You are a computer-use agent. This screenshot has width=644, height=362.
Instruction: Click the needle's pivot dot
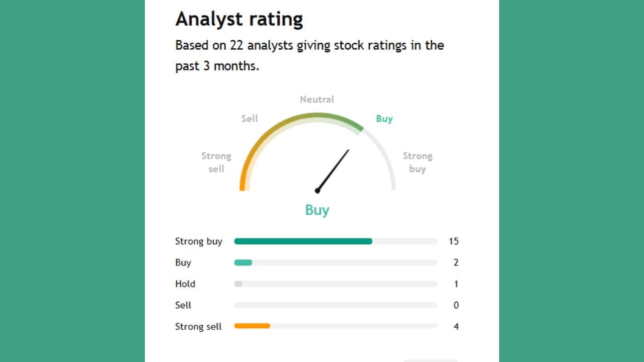tap(317, 191)
